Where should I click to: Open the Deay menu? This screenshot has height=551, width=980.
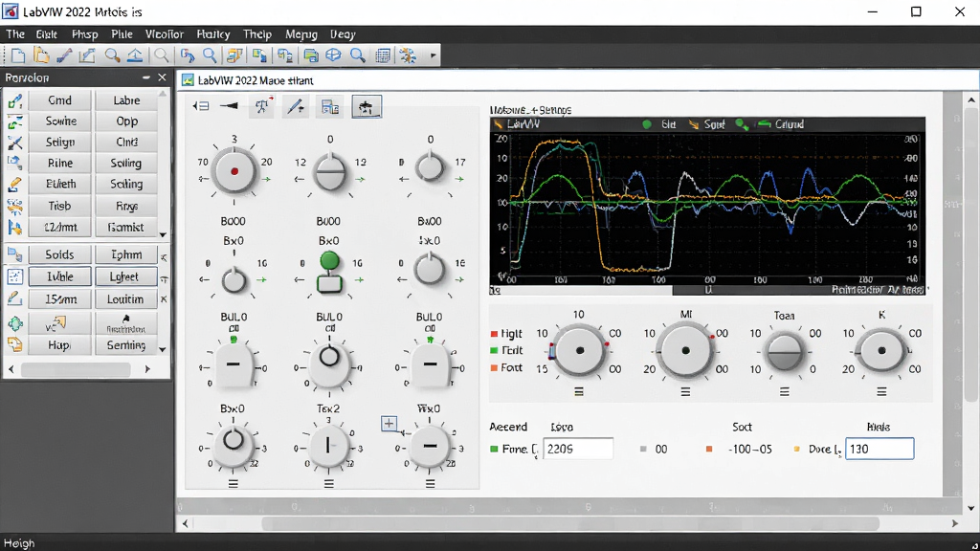(x=343, y=34)
